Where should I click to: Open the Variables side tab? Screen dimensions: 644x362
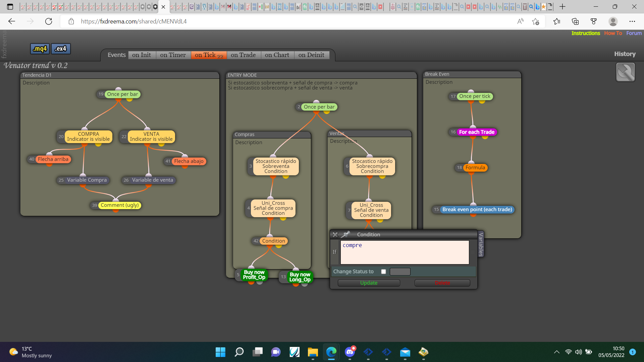[x=481, y=244]
